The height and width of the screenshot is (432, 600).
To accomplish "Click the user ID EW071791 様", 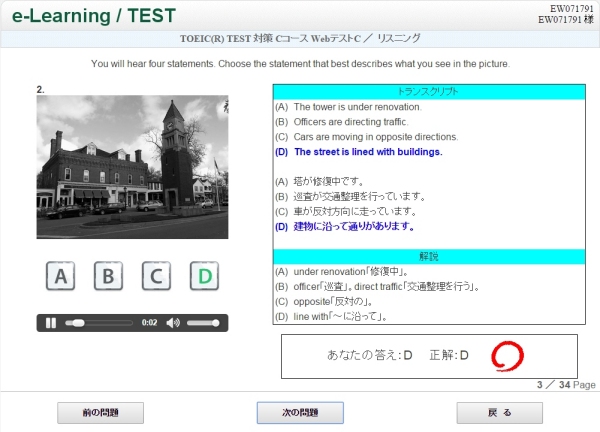I will (x=566, y=20).
